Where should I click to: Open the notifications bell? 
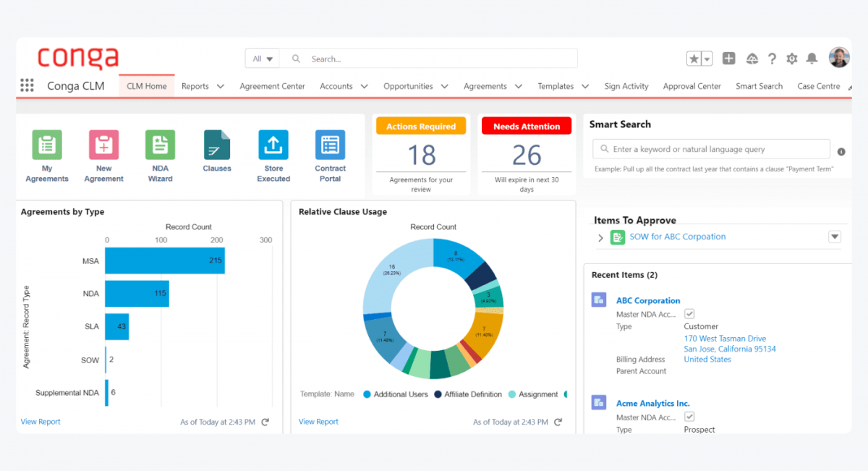tap(812, 58)
